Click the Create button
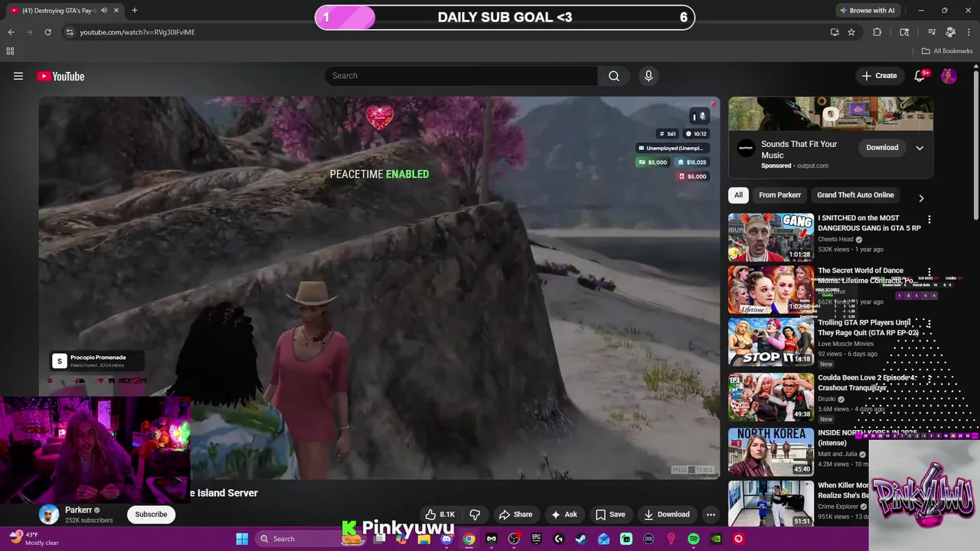 pos(879,76)
